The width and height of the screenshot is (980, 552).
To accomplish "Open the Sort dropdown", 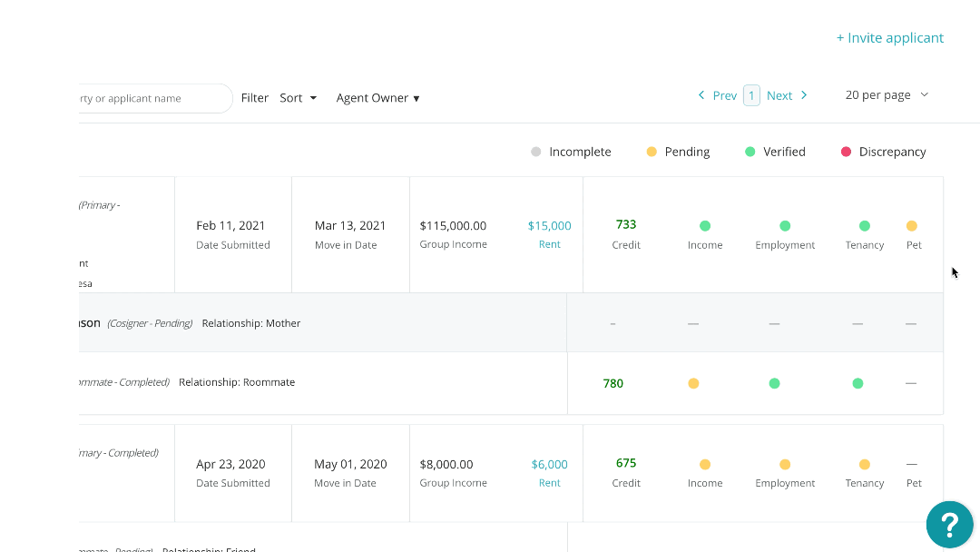I will click(x=298, y=98).
